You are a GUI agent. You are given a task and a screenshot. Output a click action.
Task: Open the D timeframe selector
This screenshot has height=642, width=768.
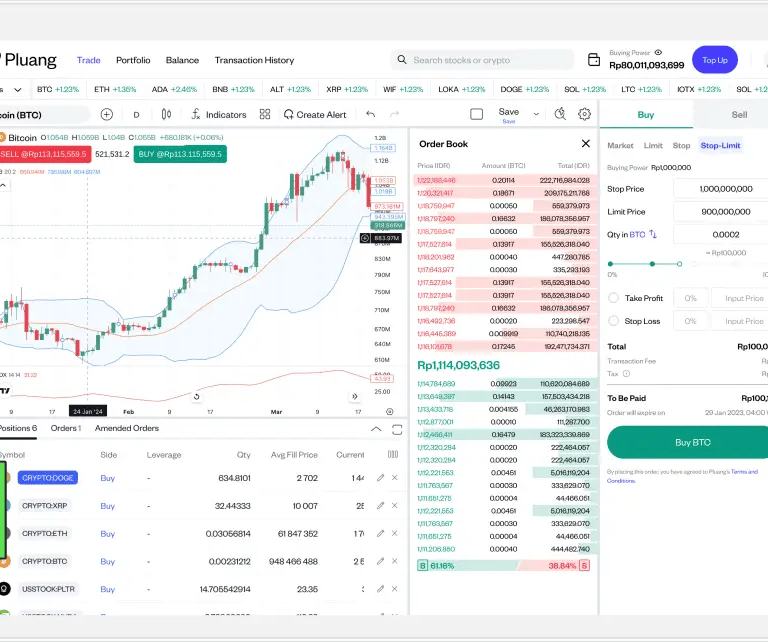136,115
